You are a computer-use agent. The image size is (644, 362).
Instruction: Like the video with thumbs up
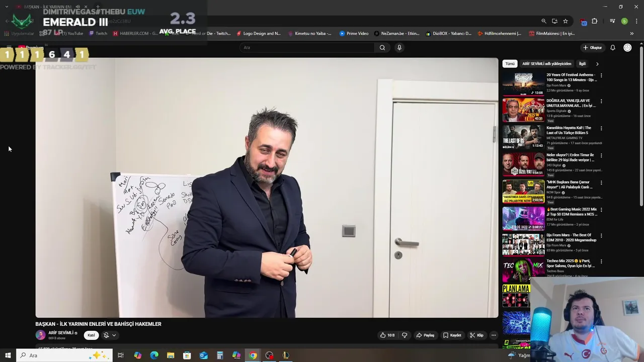(x=387, y=335)
